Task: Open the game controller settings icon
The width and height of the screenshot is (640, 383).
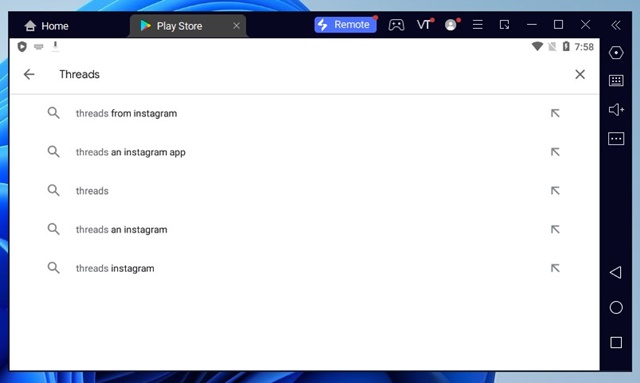Action: pyautogui.click(x=396, y=25)
